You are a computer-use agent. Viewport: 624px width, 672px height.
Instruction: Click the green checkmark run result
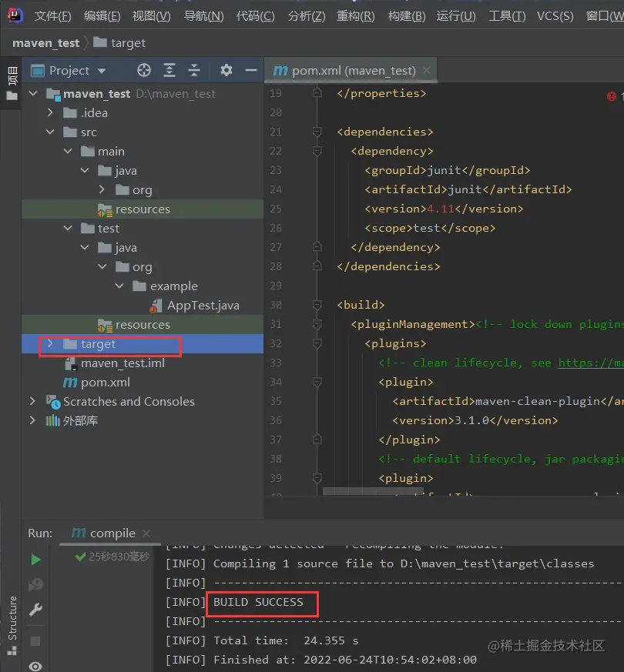pos(80,557)
